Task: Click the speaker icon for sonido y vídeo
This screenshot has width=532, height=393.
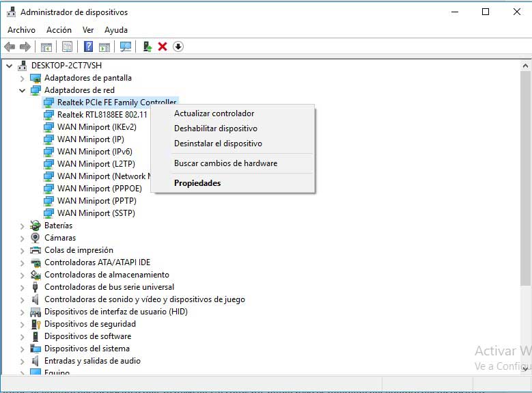Action: [36, 299]
